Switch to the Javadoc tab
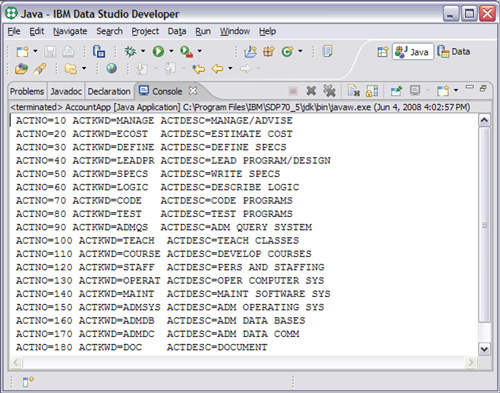 [66, 91]
